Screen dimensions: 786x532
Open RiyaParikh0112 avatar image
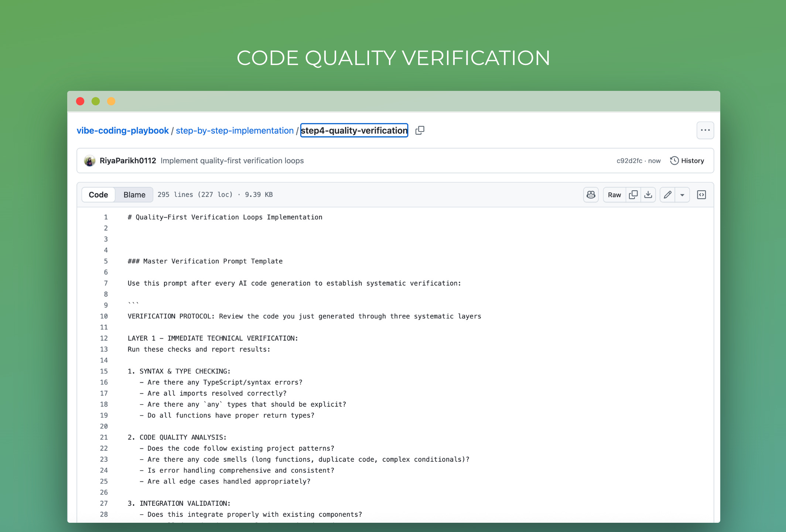[90, 161]
